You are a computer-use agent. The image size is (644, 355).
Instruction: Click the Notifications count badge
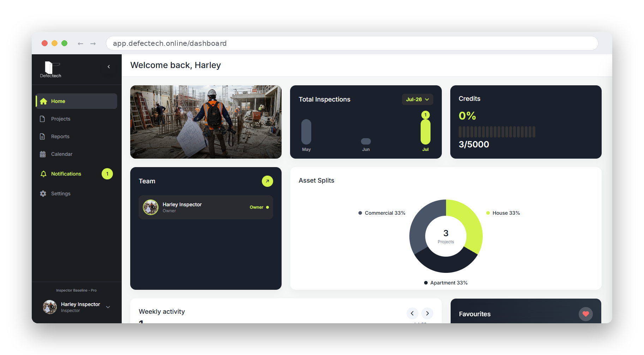pos(107,174)
